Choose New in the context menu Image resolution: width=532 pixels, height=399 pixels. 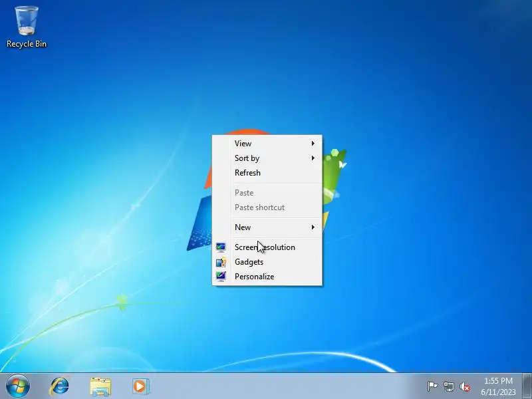(x=267, y=227)
